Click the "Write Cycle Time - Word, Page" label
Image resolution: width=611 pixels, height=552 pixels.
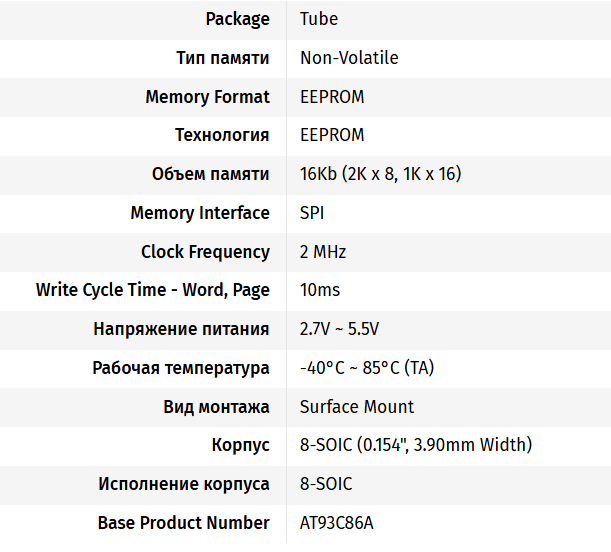(153, 290)
